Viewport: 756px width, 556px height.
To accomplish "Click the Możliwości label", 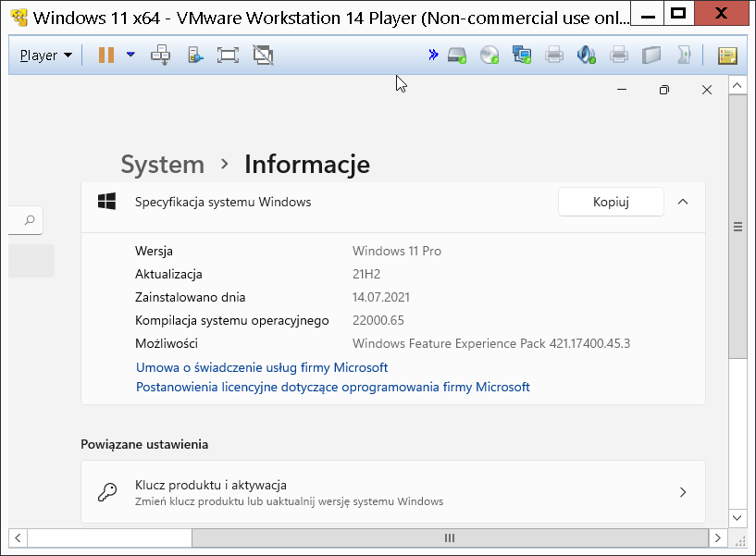I will point(167,343).
